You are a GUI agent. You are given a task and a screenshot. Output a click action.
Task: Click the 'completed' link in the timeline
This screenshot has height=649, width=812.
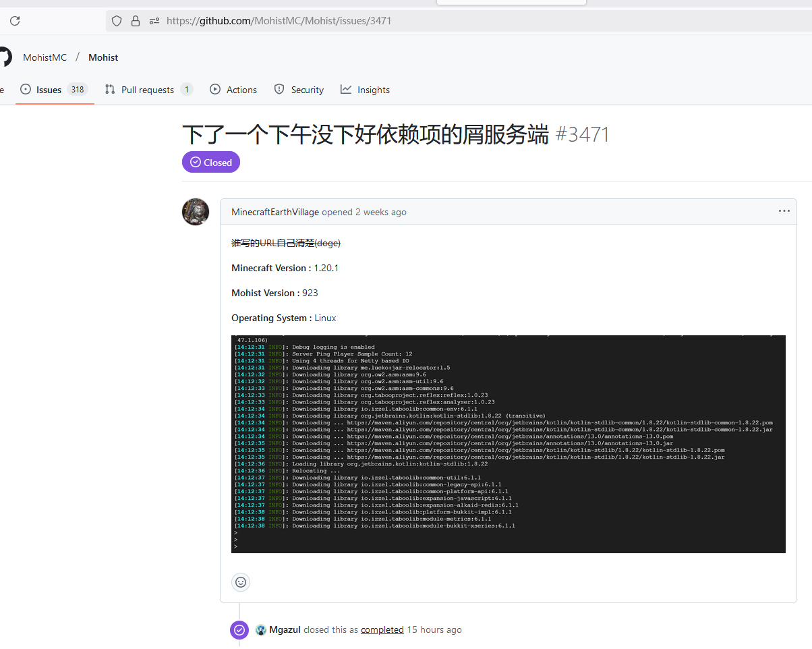(x=382, y=630)
